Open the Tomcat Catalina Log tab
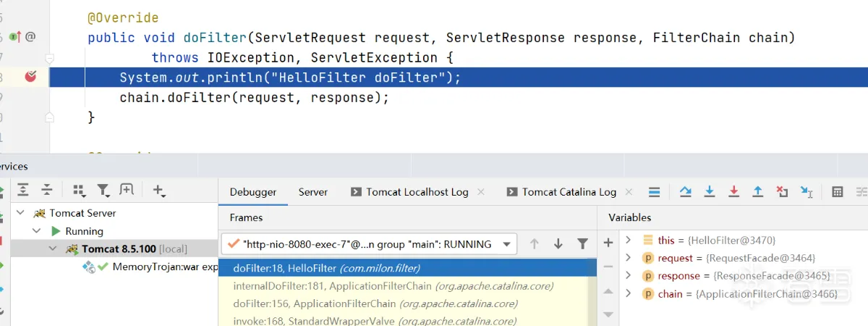Screen dimensions: 868x326 569,192
